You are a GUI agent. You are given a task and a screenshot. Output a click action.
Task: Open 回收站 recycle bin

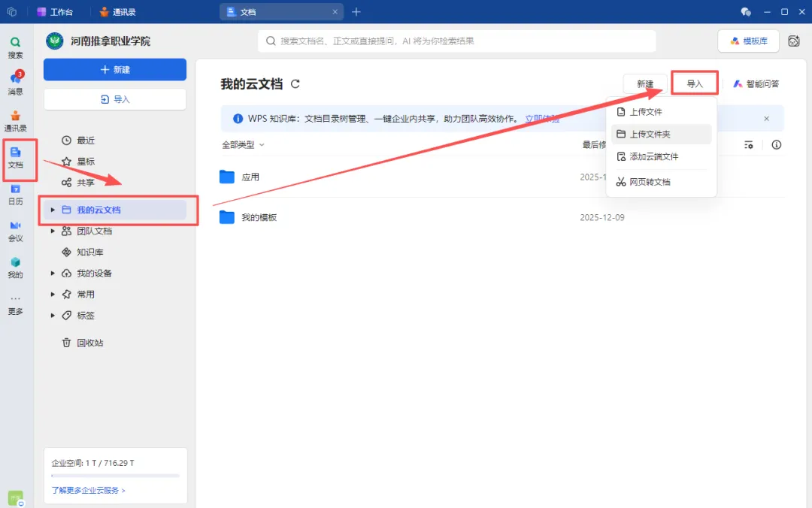tap(89, 343)
